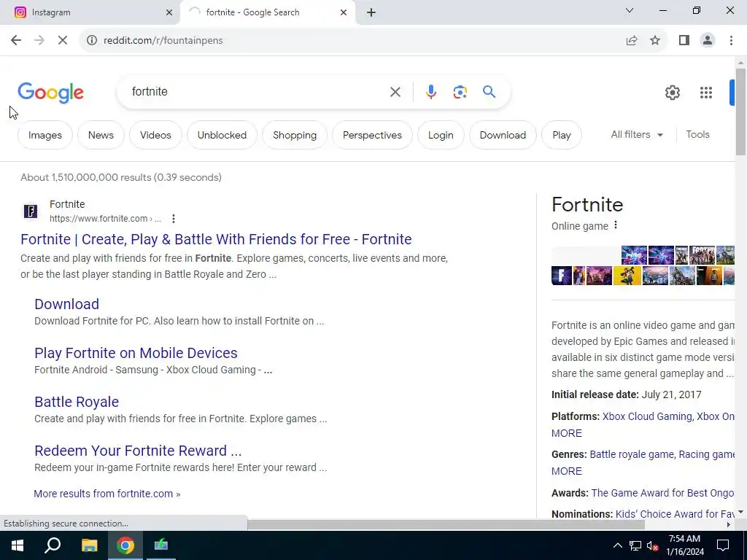
Task: Open The Game Award for Best Ongoing link
Action: [662, 493]
